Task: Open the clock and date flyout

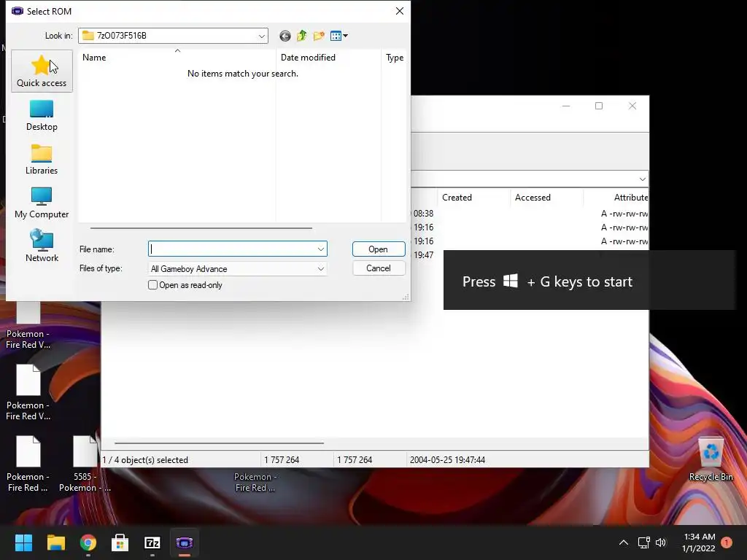Action: 699,542
